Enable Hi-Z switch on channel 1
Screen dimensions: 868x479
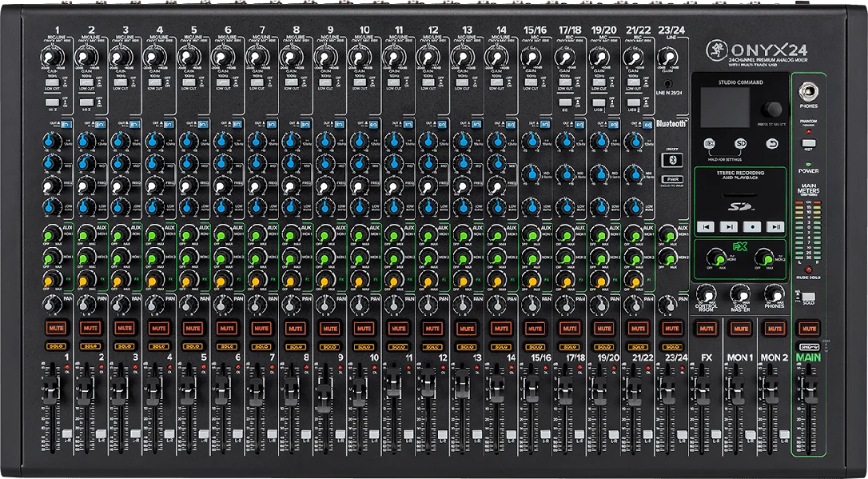[x=52, y=102]
